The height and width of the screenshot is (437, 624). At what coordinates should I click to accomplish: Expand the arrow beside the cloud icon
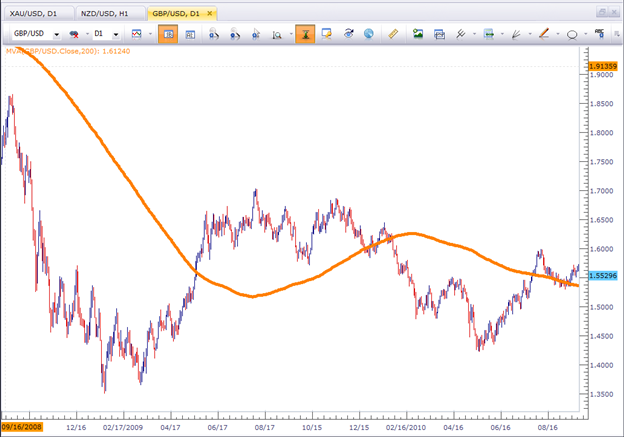point(87,34)
